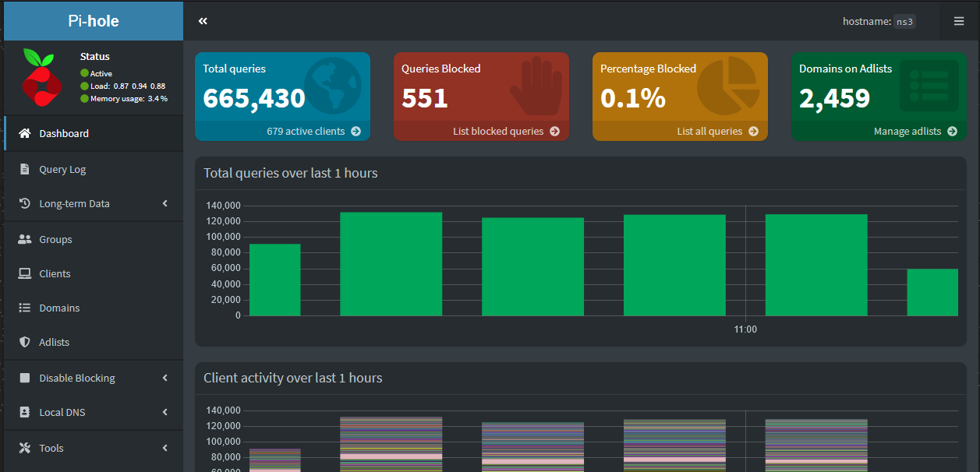Click the Domains list icon
980x472 pixels.
(24, 308)
